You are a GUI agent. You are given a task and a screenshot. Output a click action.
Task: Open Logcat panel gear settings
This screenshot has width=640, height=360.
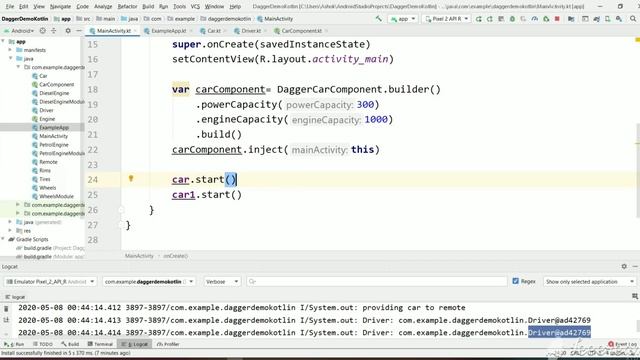coord(624,267)
